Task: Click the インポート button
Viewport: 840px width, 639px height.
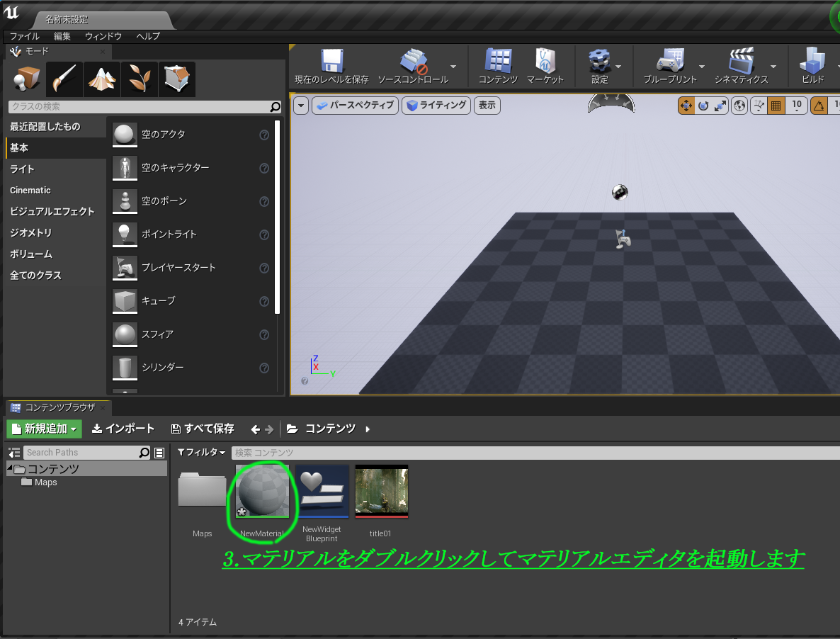Action: (x=123, y=429)
